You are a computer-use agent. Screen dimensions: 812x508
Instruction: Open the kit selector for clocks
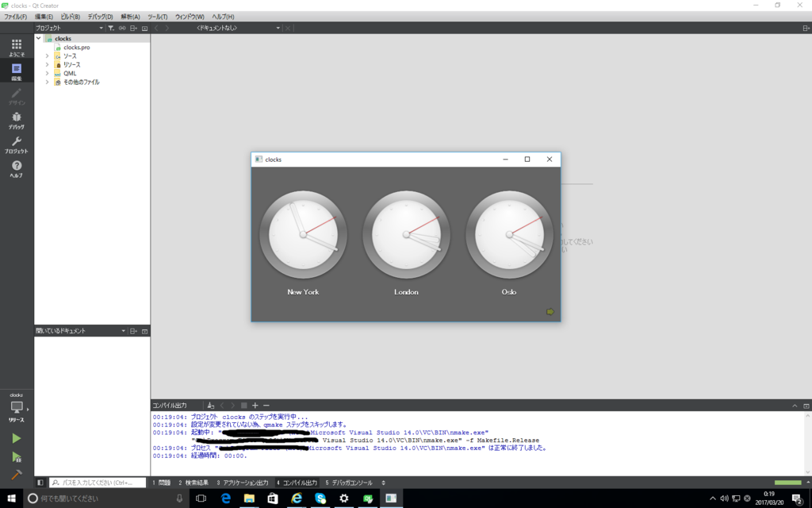(17, 407)
